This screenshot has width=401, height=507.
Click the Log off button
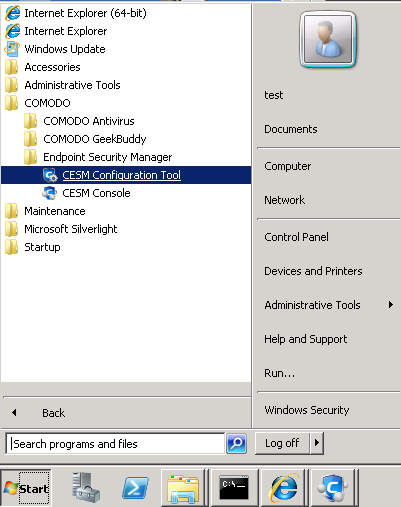click(x=282, y=443)
